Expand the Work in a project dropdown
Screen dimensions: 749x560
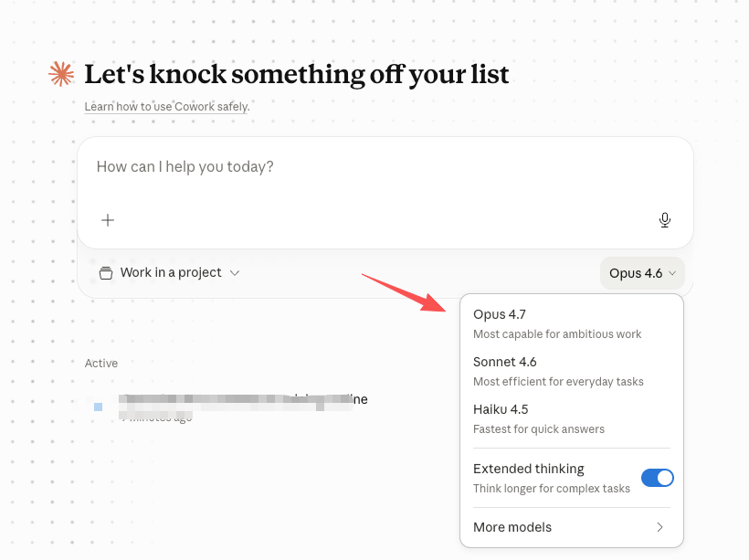click(x=170, y=273)
